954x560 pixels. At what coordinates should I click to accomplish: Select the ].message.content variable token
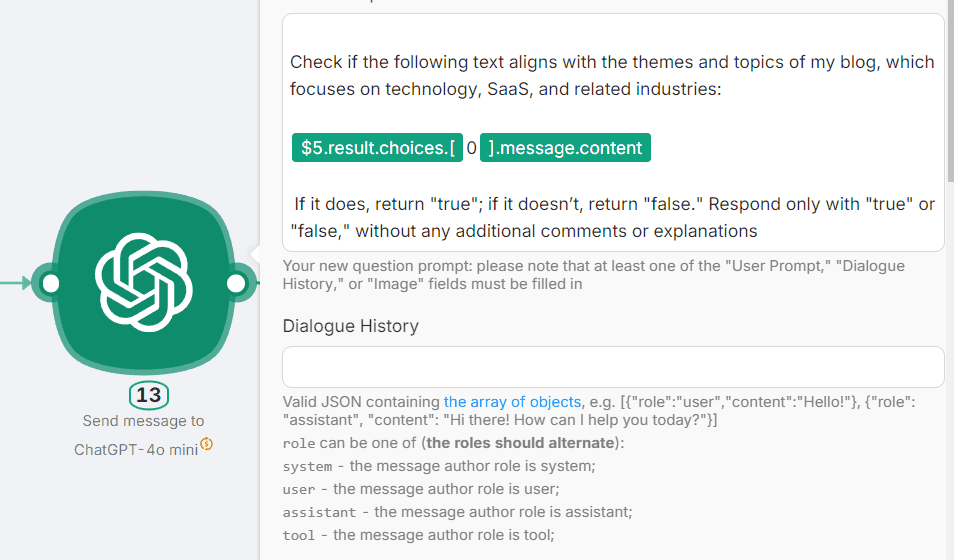[x=565, y=148]
